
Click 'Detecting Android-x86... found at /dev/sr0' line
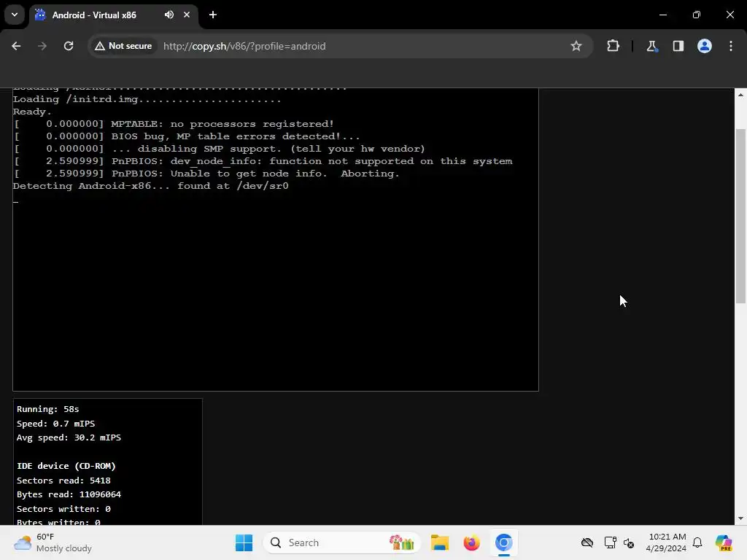(x=150, y=186)
